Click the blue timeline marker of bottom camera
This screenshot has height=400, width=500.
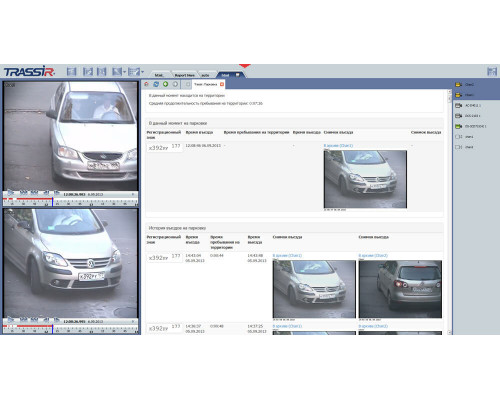(52, 329)
